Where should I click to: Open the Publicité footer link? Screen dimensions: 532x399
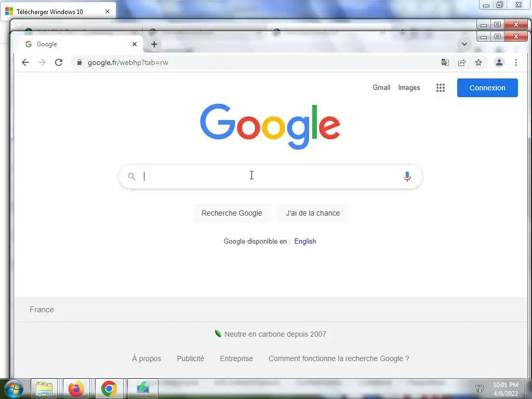click(190, 358)
